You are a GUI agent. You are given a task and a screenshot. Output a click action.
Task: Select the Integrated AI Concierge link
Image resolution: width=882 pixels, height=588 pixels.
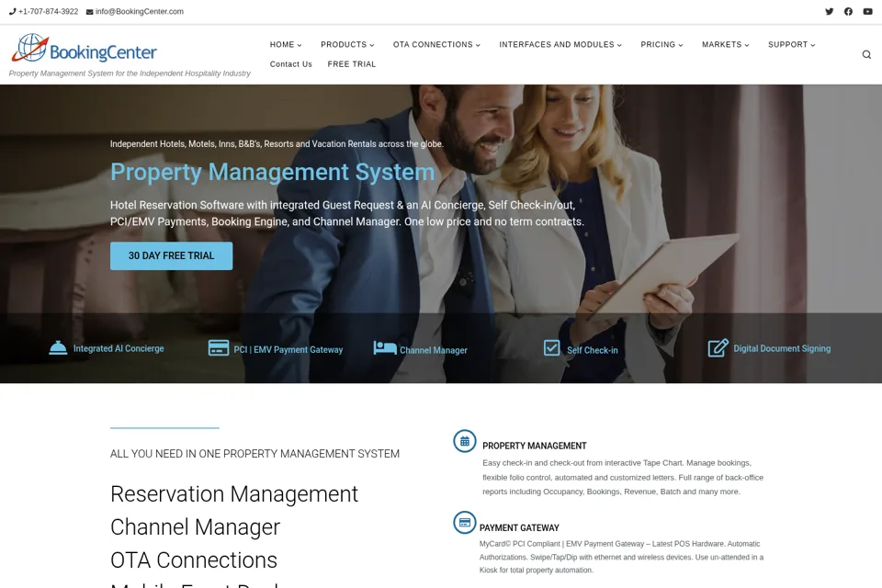coord(119,349)
